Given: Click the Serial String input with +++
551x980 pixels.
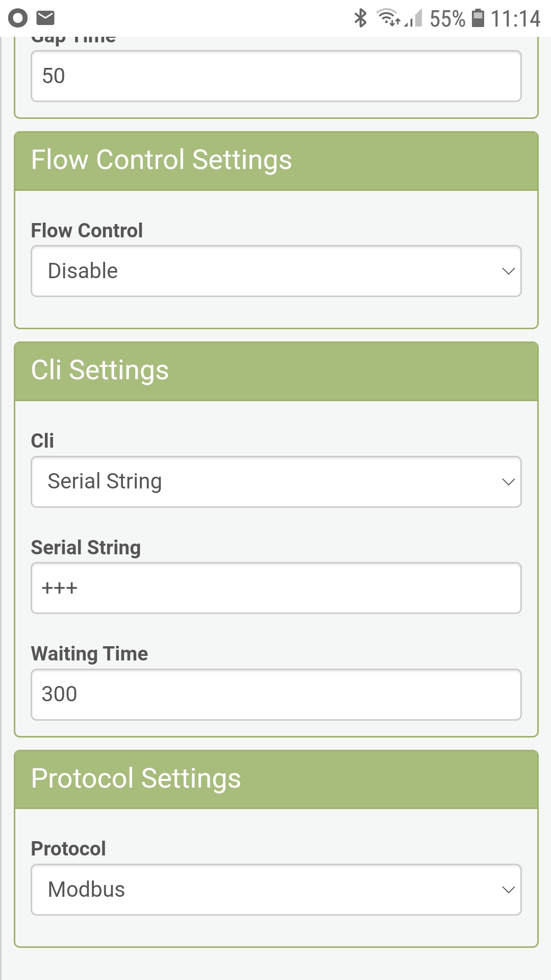Looking at the screenshot, I should coord(275,588).
